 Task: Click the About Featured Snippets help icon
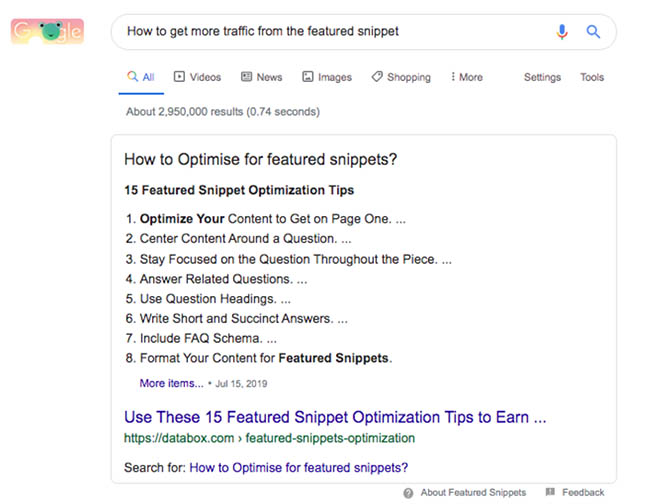pos(408,493)
